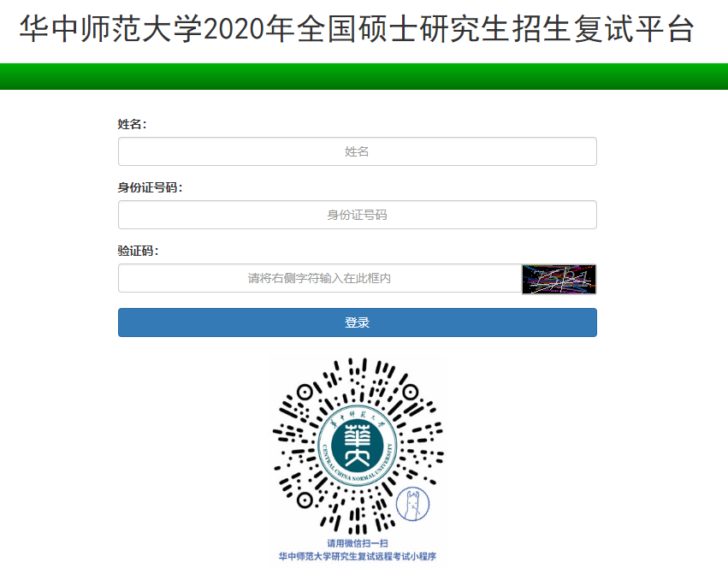This screenshot has height=574, width=728.
Task: Click the 姓名 name input field
Action: tap(357, 151)
